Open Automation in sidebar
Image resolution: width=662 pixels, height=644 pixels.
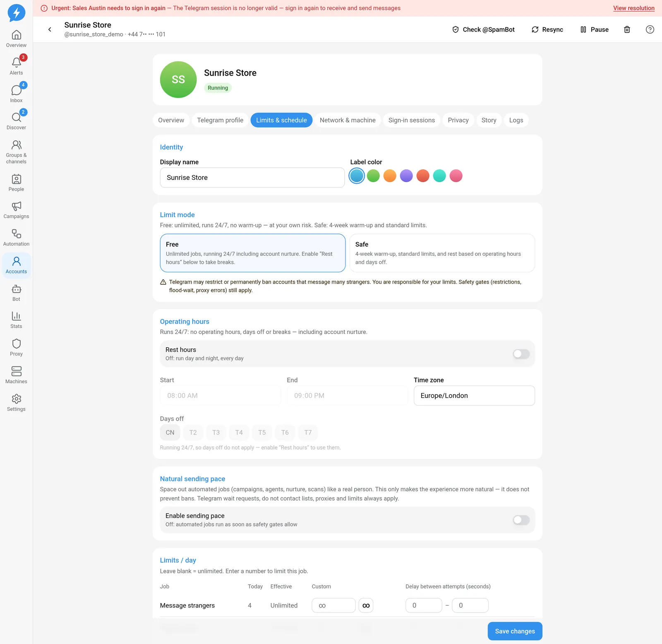(16, 238)
